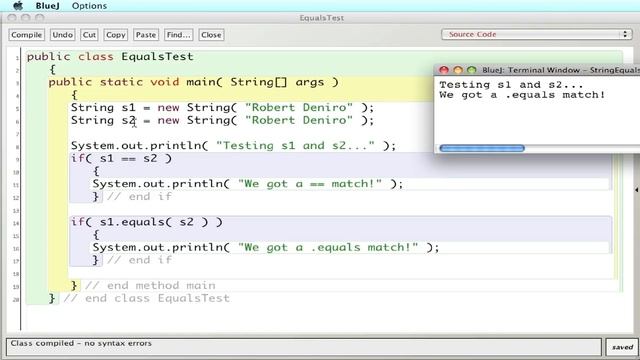640x360 pixels.
Task: Click the Terminal Window horizontal scrollbar thumb
Action: [482, 148]
